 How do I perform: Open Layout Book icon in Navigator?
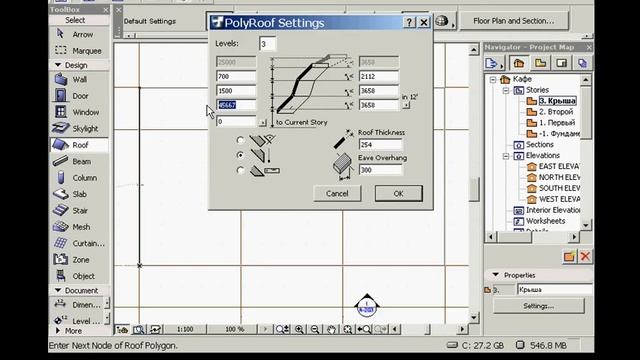click(x=561, y=63)
